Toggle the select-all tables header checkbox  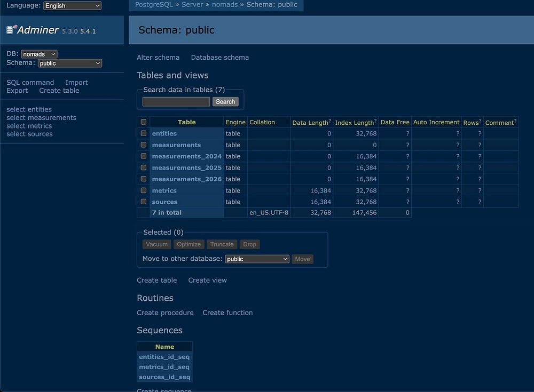tap(144, 122)
